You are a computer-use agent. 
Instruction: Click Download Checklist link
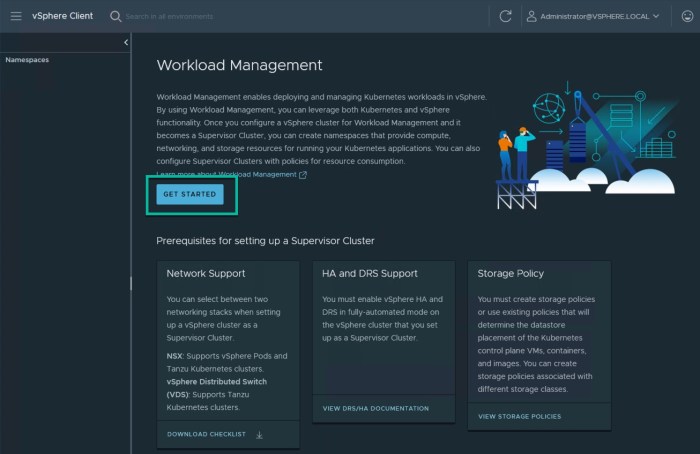(208, 435)
